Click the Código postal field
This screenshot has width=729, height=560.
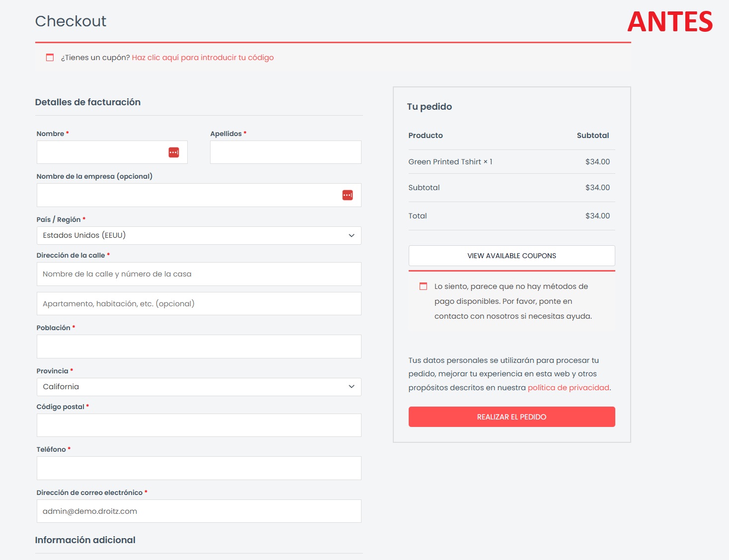199,425
